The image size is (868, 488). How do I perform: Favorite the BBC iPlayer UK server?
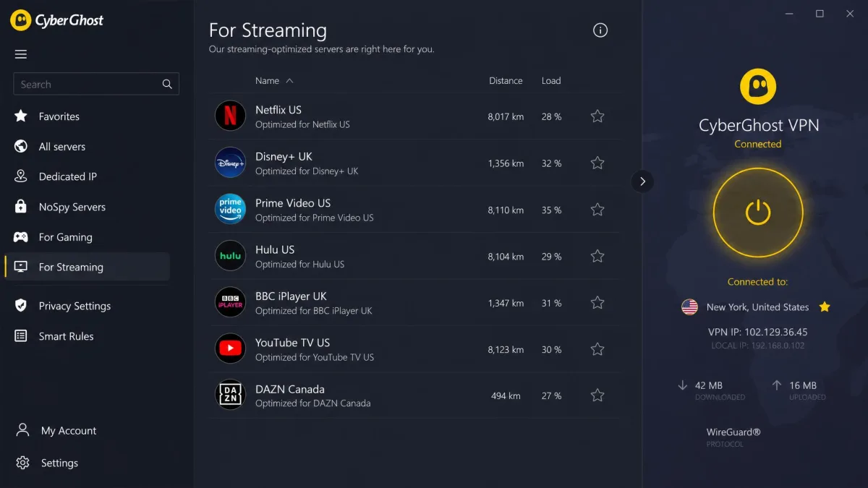597,303
